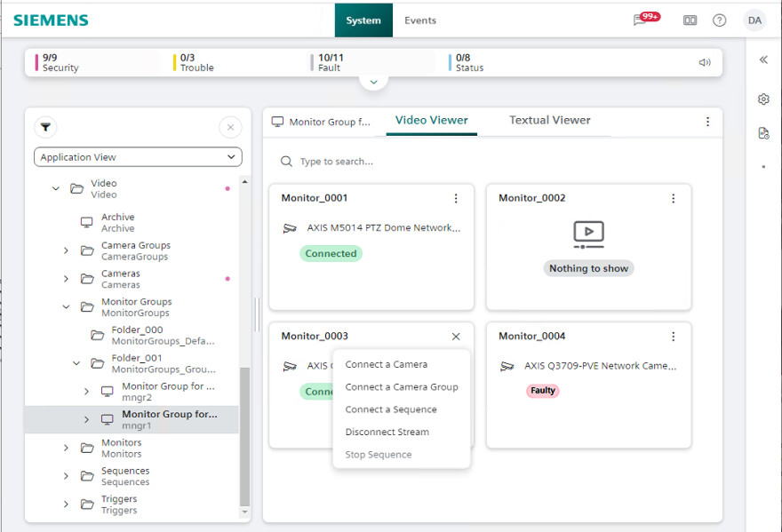Image resolution: width=782 pixels, height=532 pixels.
Task: Switch to the Textual Viewer tab
Action: [549, 121]
